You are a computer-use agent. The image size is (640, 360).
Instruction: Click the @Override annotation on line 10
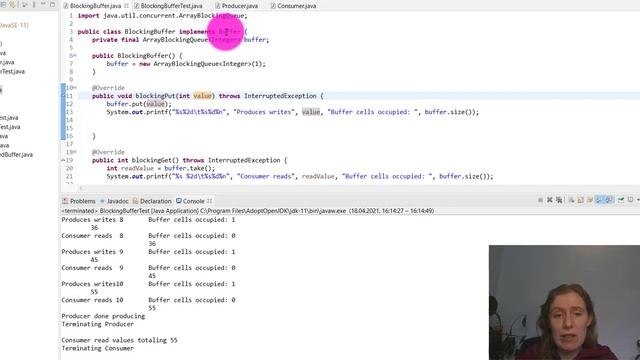pos(108,88)
